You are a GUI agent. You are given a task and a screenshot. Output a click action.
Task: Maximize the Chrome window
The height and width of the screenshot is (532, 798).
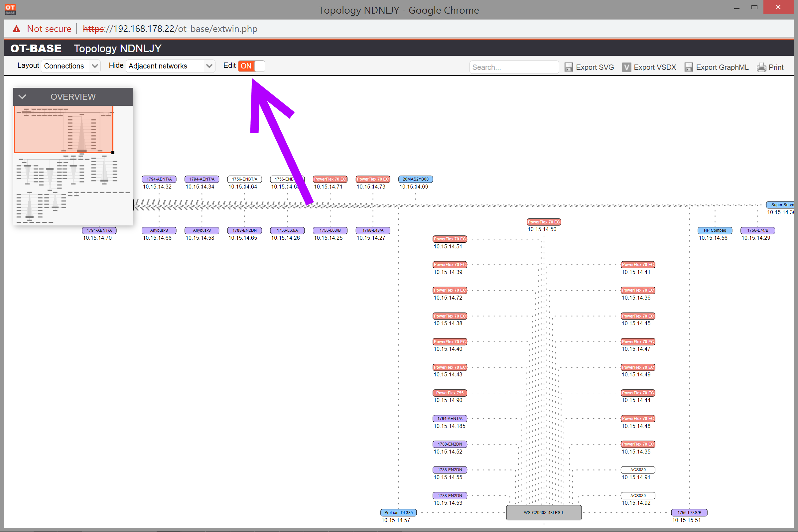tap(754, 7)
